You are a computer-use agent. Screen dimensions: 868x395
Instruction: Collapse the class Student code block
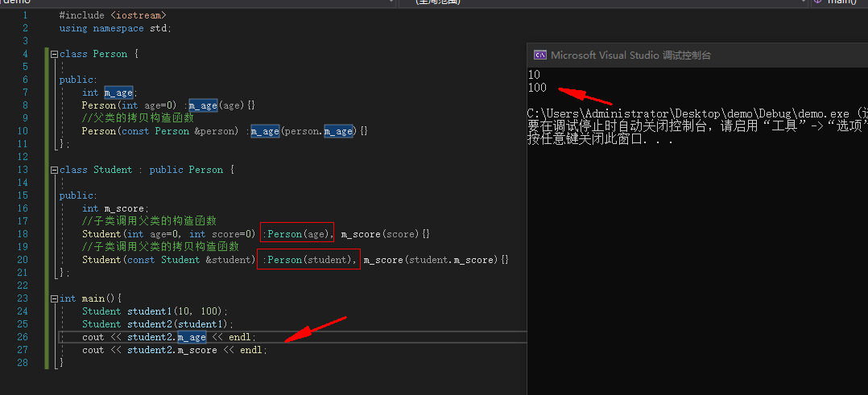pyautogui.click(x=54, y=170)
